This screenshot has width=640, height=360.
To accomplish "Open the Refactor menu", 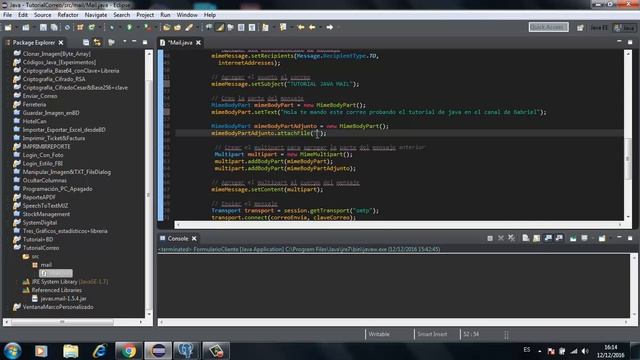I will (68, 15).
